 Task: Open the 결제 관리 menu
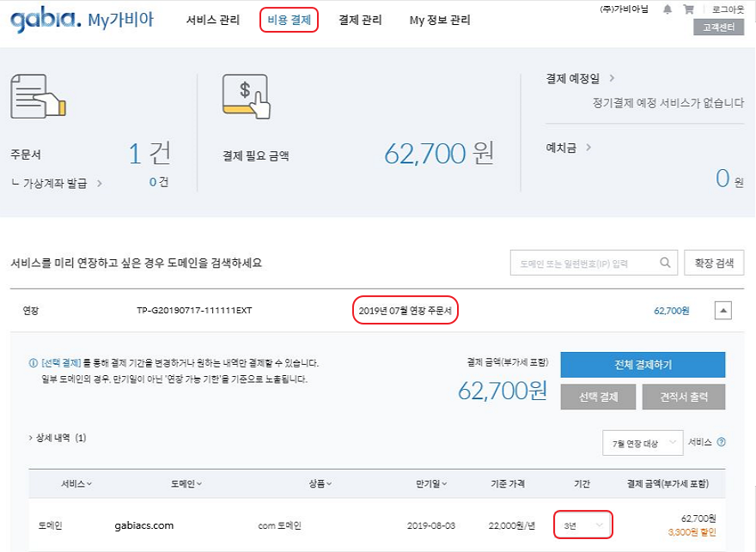pyautogui.click(x=360, y=20)
